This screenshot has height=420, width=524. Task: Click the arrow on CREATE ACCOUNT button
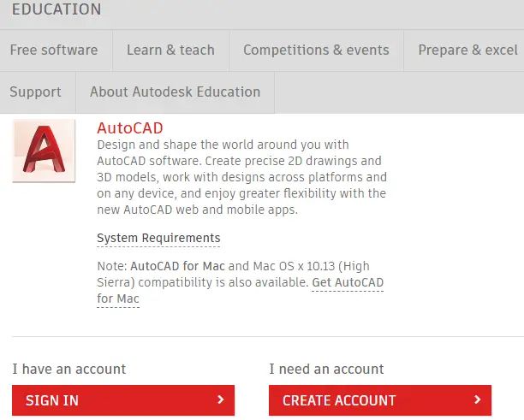click(x=478, y=399)
